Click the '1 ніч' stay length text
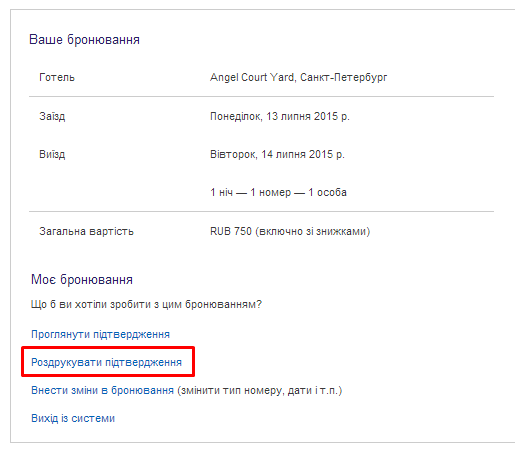Viewport: 515px width, 452px height. click(221, 192)
